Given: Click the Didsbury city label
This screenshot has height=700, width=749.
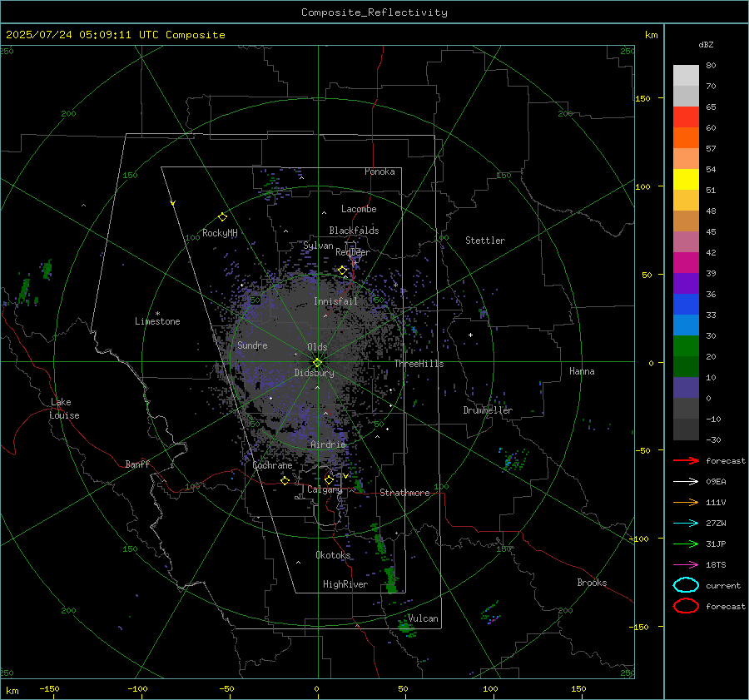Looking at the screenshot, I should (x=315, y=373).
